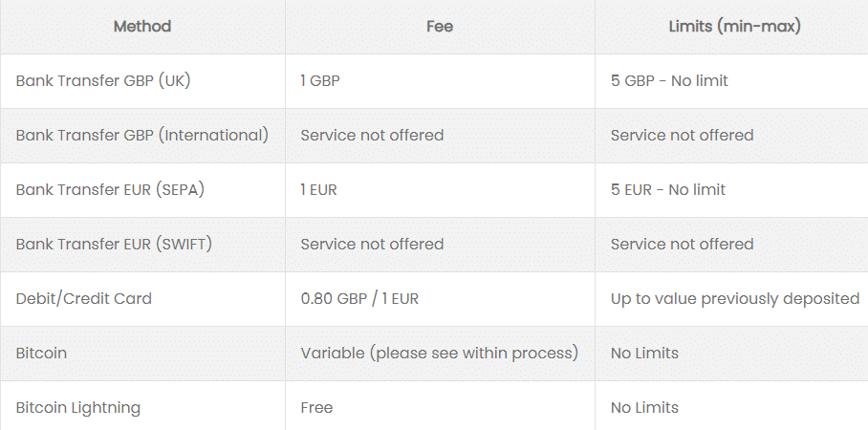Click the Fee column header
The width and height of the screenshot is (868, 430).
(x=440, y=27)
